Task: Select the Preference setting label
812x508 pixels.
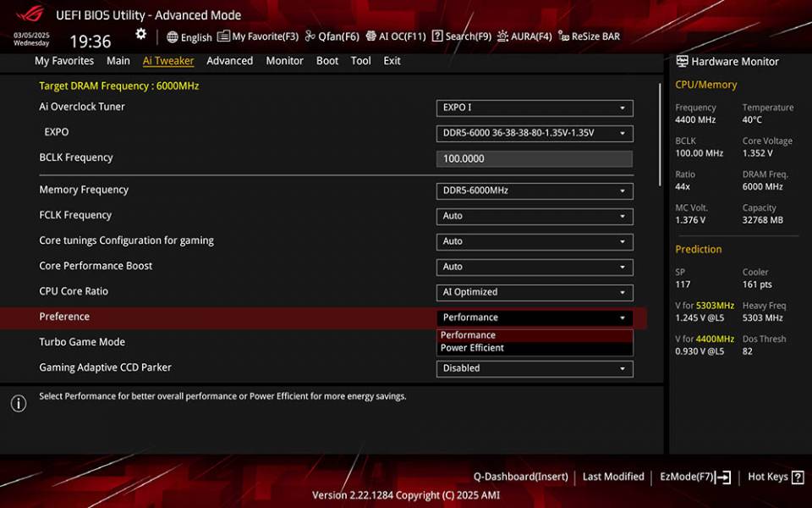Action: [x=64, y=317]
